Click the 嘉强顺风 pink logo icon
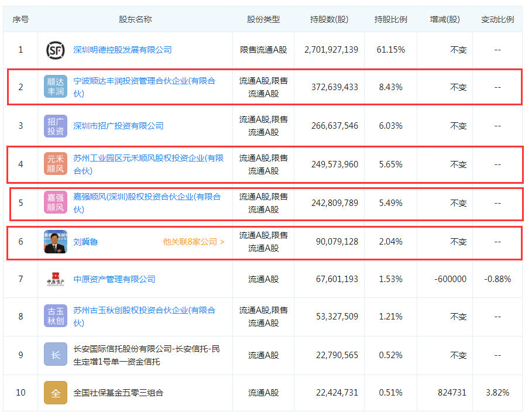Viewport: 532px width, 419px height. (x=56, y=202)
